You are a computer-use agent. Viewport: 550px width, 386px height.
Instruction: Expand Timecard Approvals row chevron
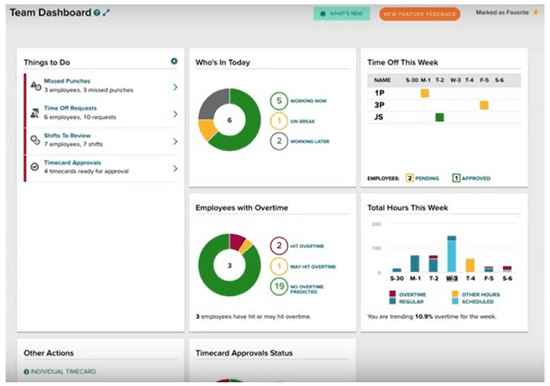click(x=175, y=168)
